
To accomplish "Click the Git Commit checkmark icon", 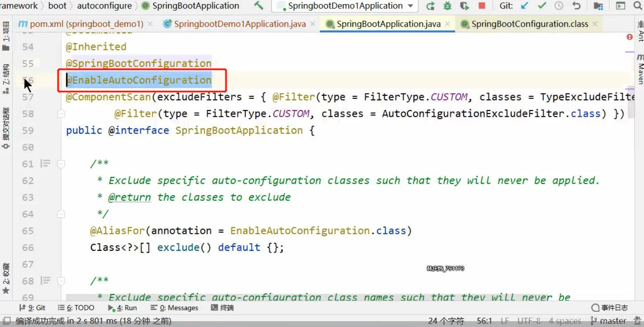I will (x=542, y=6).
